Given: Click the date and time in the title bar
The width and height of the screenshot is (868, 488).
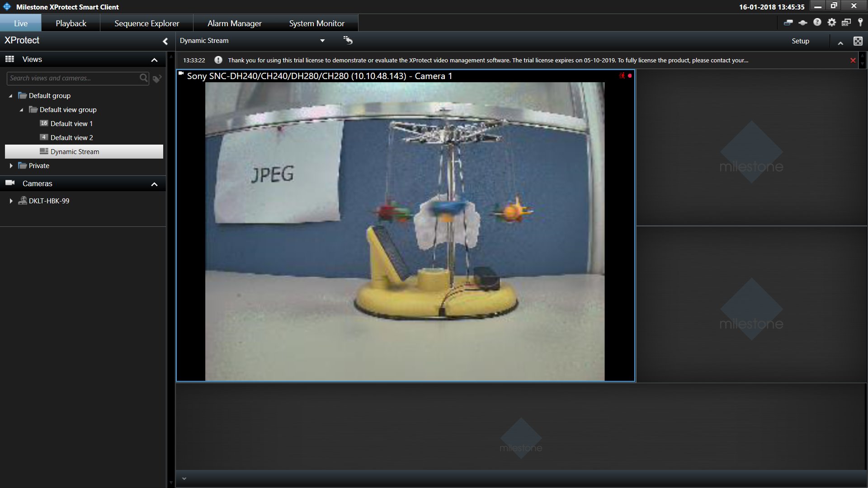Looking at the screenshot, I should 772,7.
